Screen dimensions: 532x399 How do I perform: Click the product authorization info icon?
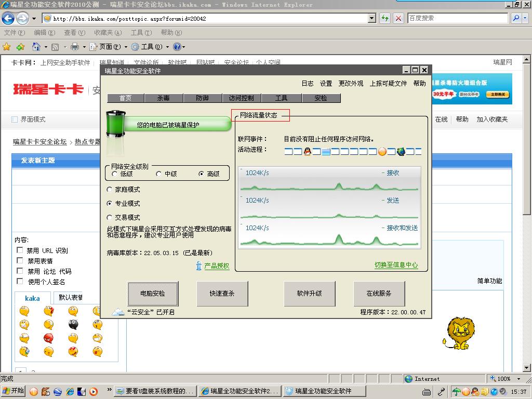coord(199,265)
